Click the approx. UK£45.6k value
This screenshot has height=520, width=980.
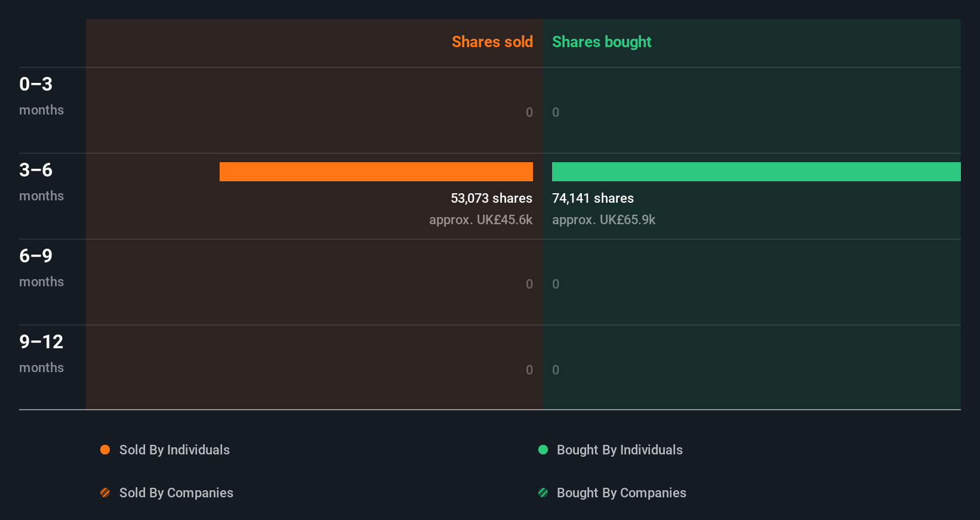click(480, 219)
